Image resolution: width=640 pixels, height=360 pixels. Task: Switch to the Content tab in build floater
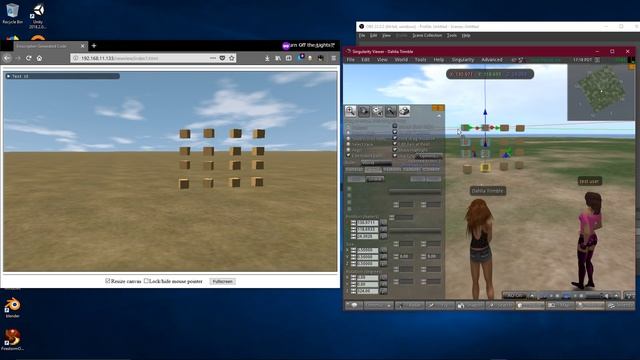(431, 169)
